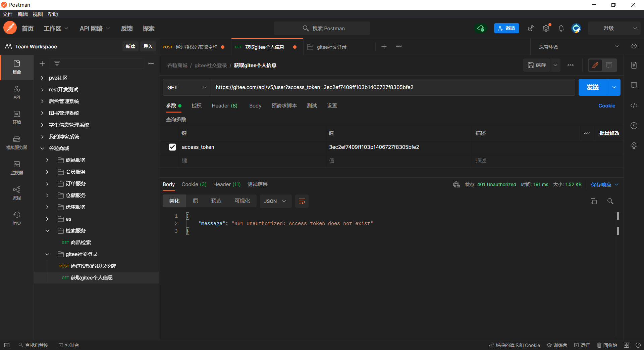
Task: Toggle the two-pane layout icon in status bar
Action: click(627, 345)
